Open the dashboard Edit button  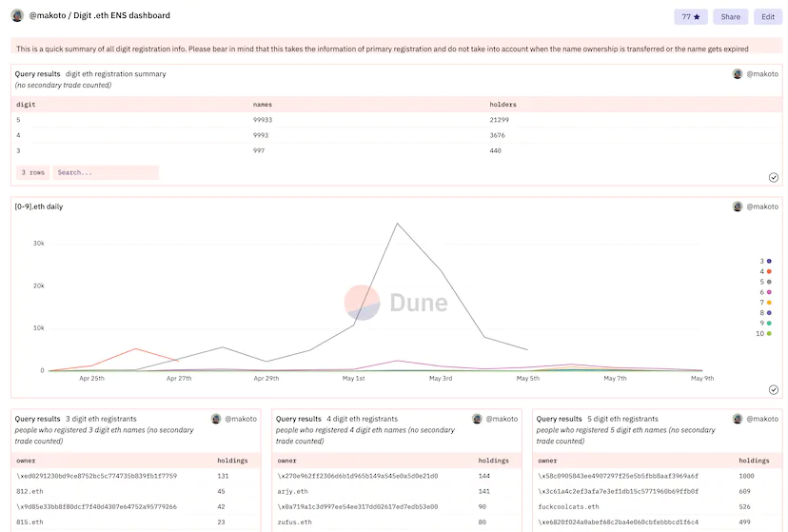767,16
